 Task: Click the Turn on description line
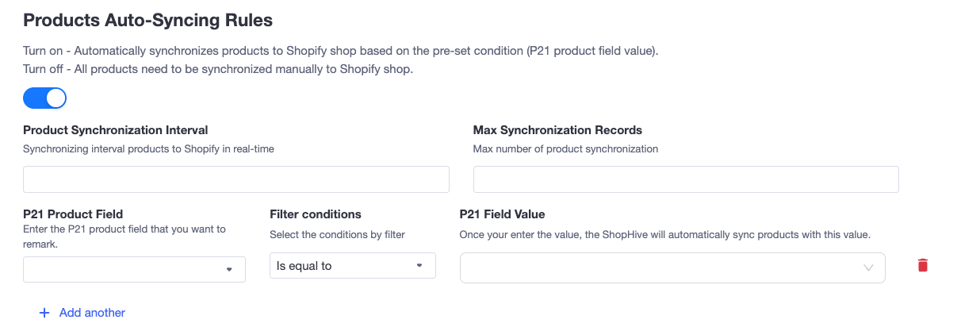point(341,51)
